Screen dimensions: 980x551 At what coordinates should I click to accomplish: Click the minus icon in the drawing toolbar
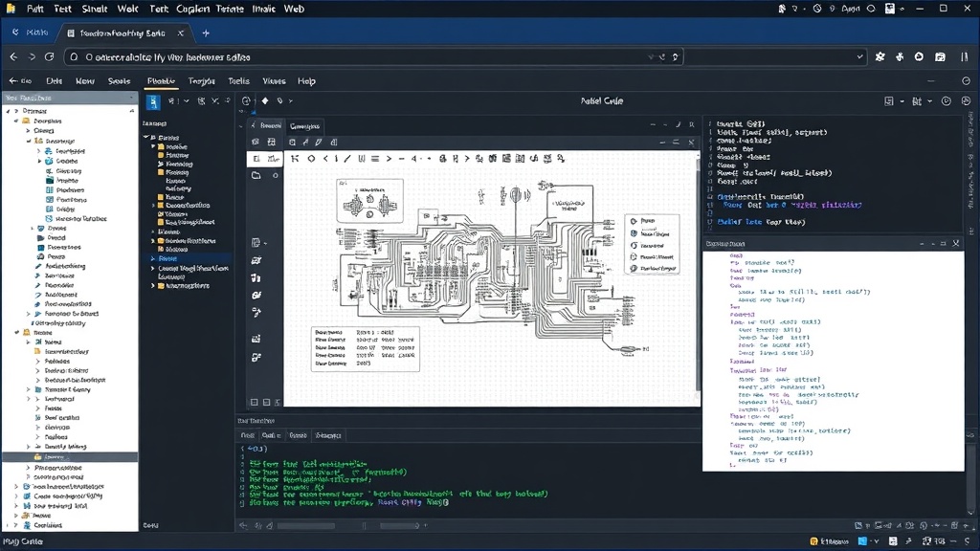click(401, 159)
